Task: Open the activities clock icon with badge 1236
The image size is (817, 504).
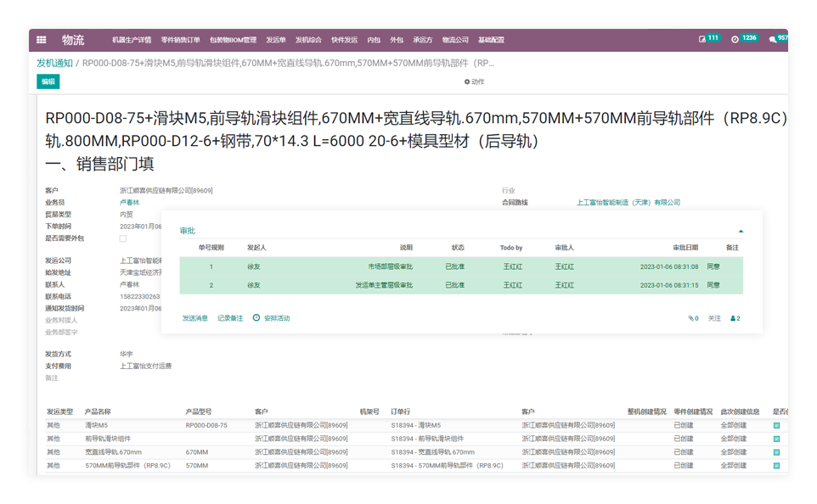Action: (x=736, y=39)
